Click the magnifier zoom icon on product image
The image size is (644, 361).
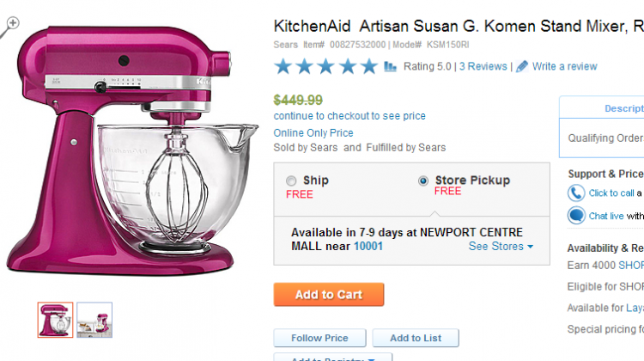point(9,27)
